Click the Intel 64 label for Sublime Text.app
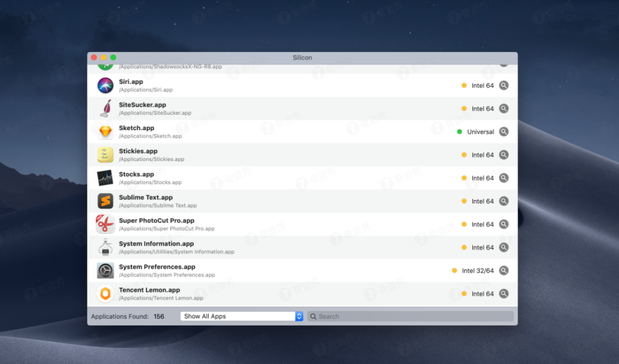The width and height of the screenshot is (619, 364). coord(482,201)
